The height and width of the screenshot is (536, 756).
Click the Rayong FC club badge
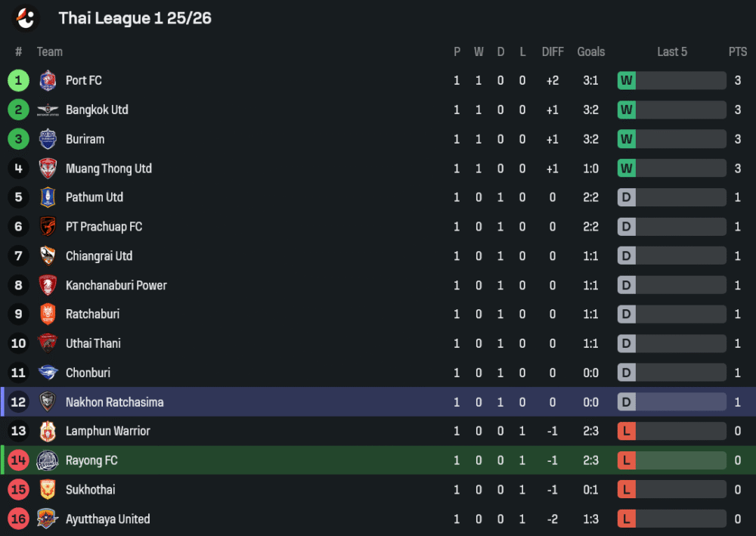48,460
